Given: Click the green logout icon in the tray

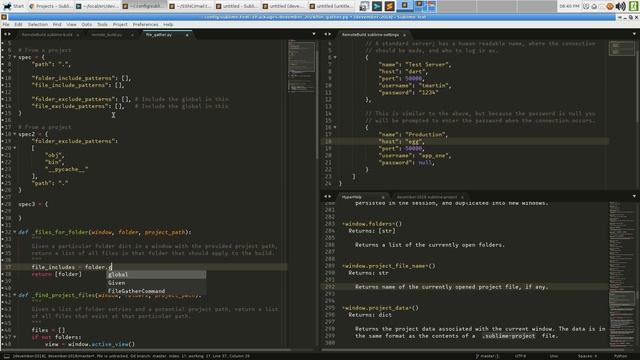Looking at the screenshot, I should point(634,6).
